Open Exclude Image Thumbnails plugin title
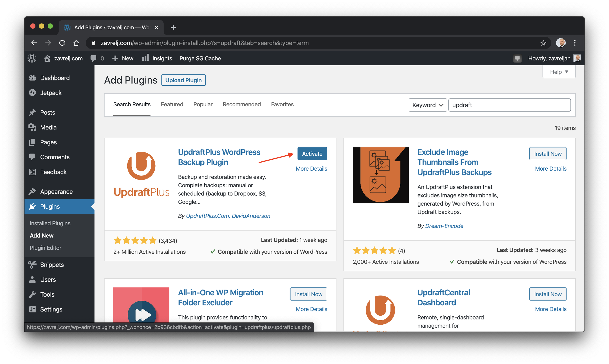Image resolution: width=609 pixels, height=364 pixels. (454, 162)
